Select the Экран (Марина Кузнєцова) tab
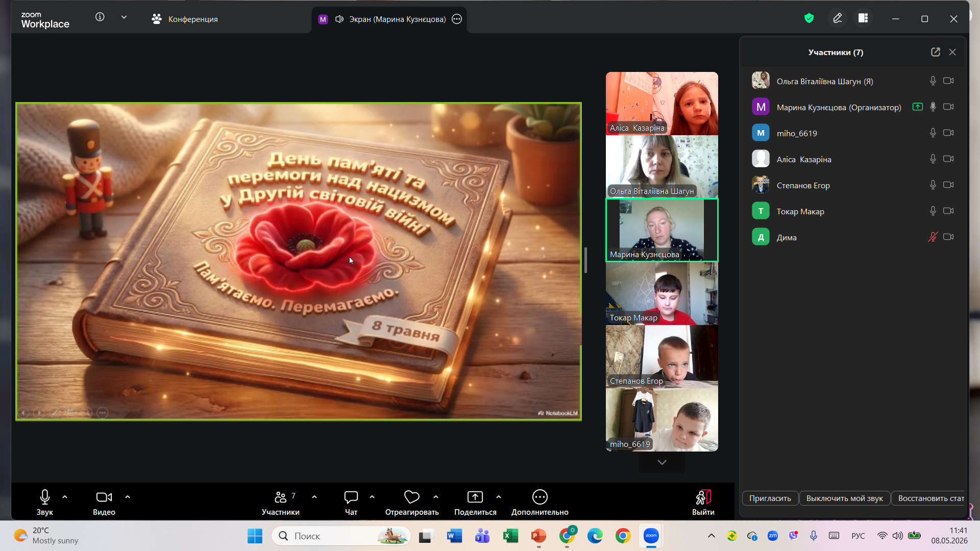Screen dimensions: 980x551 pos(389,19)
